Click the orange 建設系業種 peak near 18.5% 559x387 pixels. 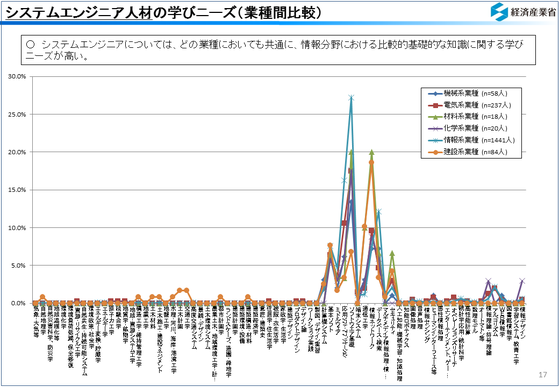(371, 162)
